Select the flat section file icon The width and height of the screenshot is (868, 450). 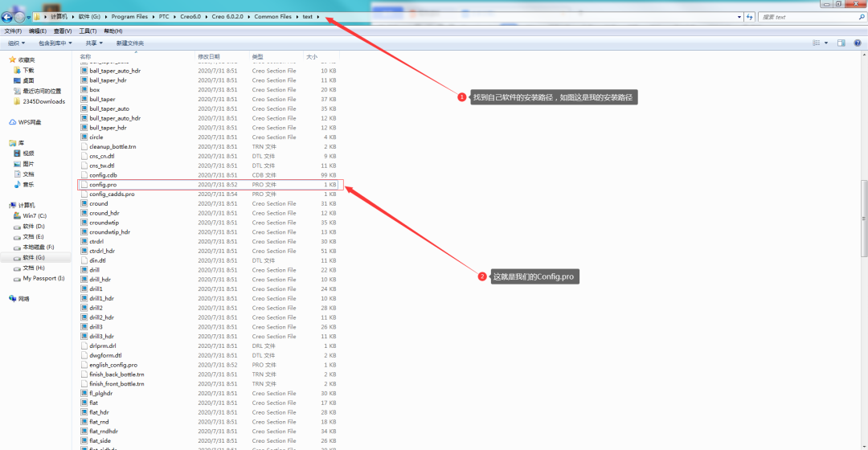tap(84, 403)
